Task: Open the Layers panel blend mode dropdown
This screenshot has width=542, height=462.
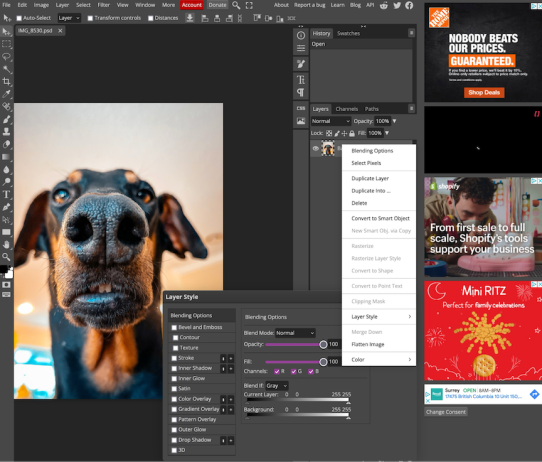Action: point(331,121)
